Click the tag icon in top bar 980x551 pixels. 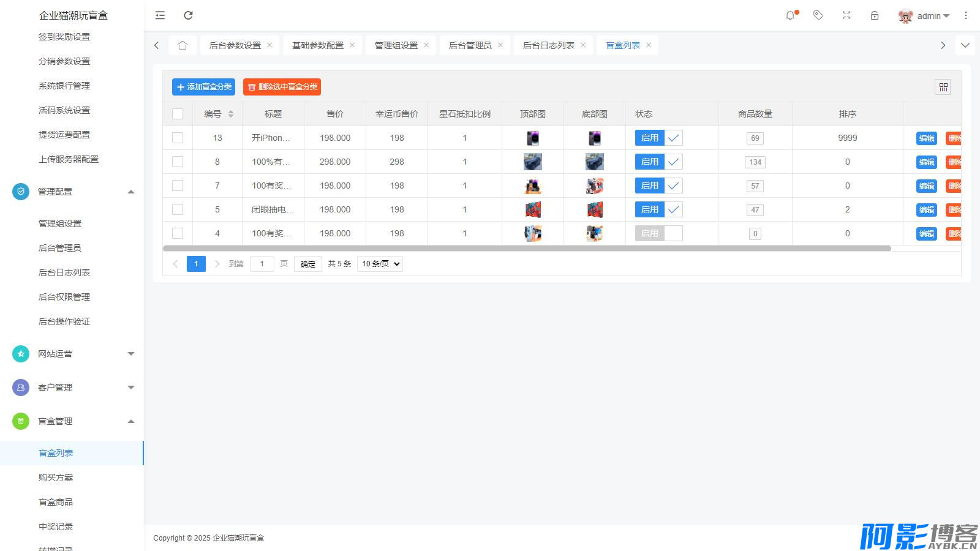818,15
